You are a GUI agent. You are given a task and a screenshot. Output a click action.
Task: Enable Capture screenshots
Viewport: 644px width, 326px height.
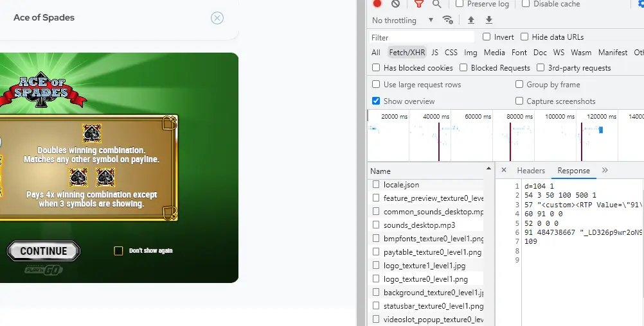pos(519,101)
